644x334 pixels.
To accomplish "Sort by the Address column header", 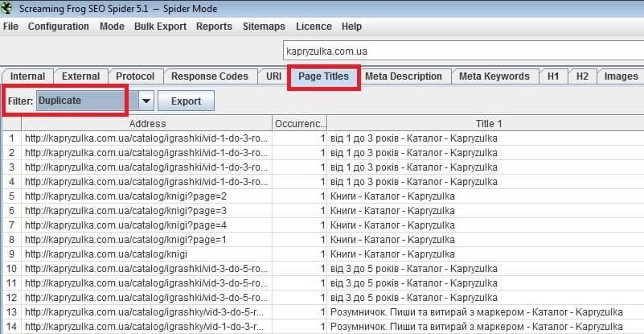I will click(147, 124).
